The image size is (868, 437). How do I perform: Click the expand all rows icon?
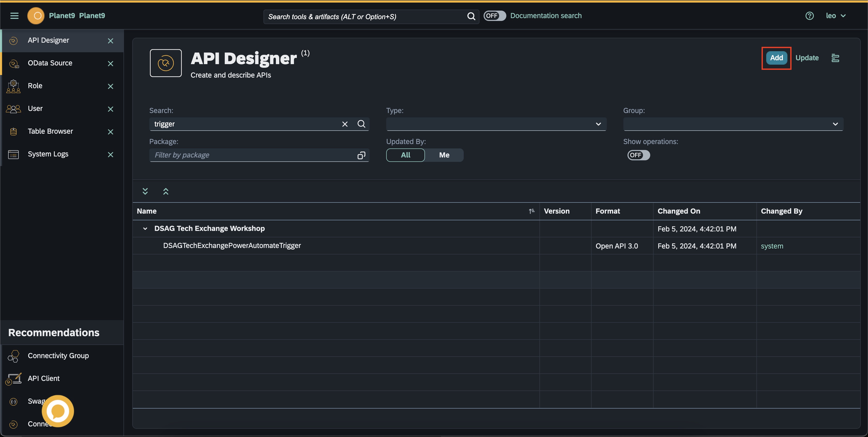[x=145, y=192]
